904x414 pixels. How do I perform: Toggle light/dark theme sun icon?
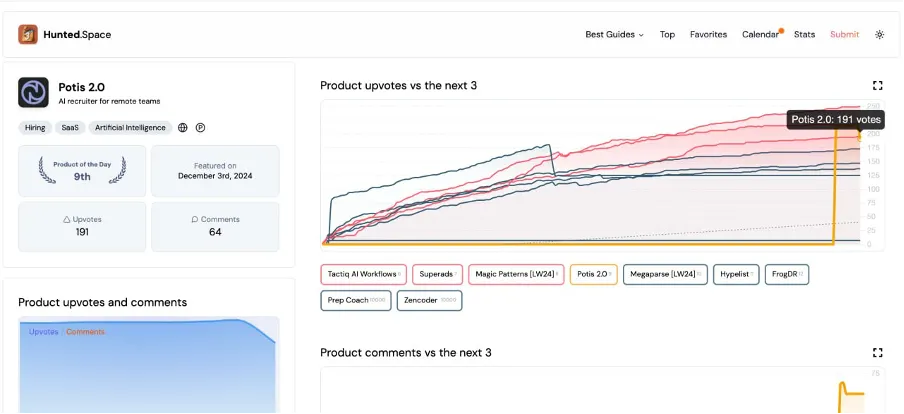coord(879,35)
